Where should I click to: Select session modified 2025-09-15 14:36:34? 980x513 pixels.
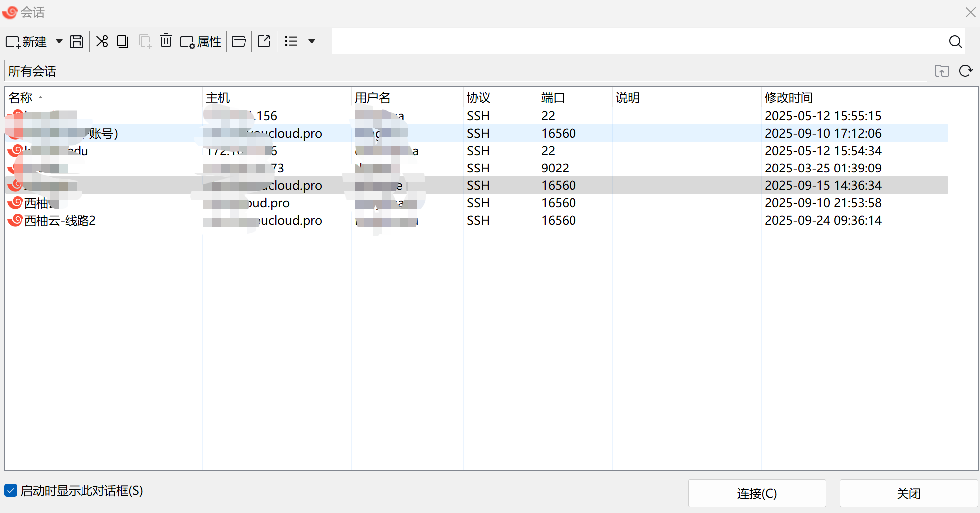pyautogui.click(x=477, y=185)
